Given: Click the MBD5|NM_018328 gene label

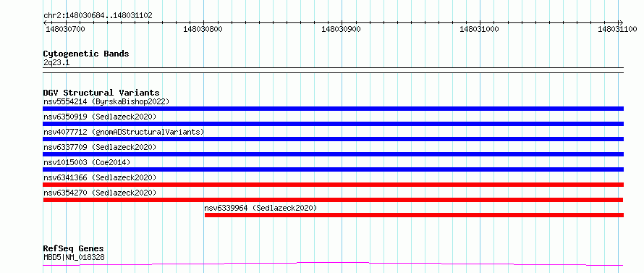Looking at the screenshot, I should (74, 257).
